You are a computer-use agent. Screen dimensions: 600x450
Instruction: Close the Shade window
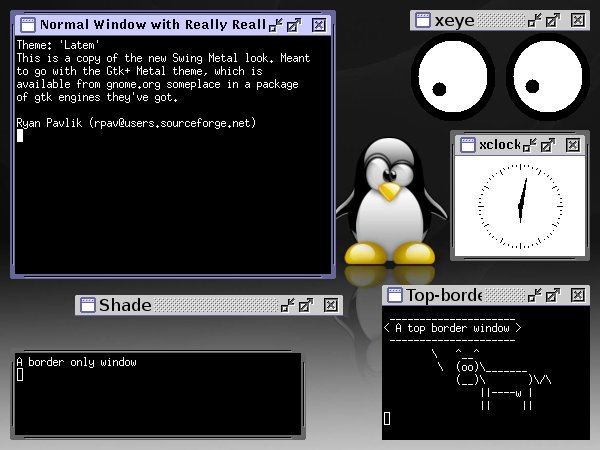click(331, 305)
